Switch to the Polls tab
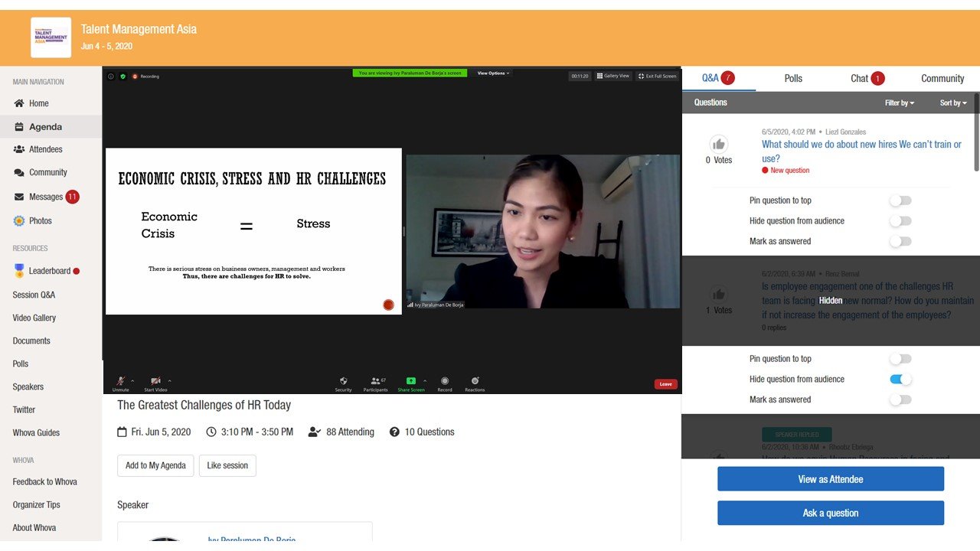Viewport: 980px width, 551px height. pos(793,78)
